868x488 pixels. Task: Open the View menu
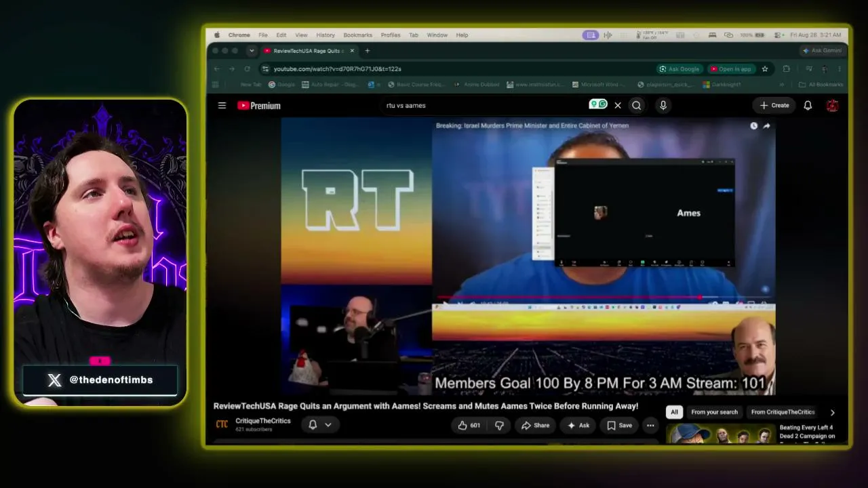(x=302, y=35)
